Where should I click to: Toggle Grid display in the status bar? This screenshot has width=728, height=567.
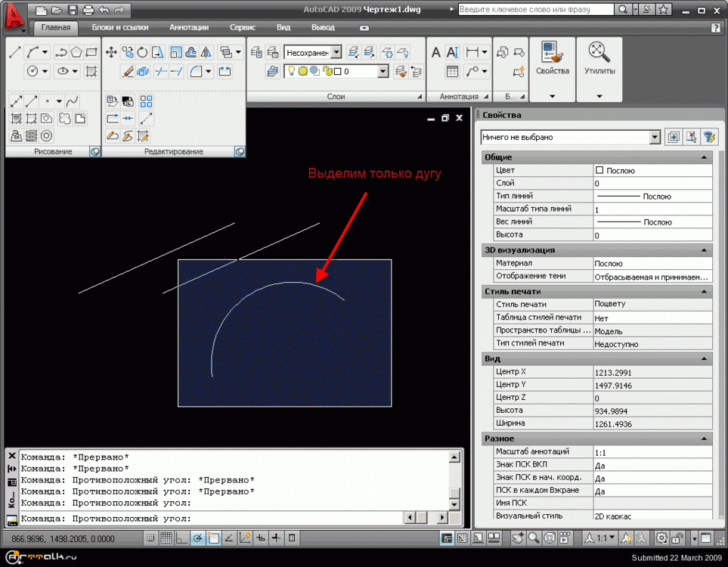click(x=166, y=538)
